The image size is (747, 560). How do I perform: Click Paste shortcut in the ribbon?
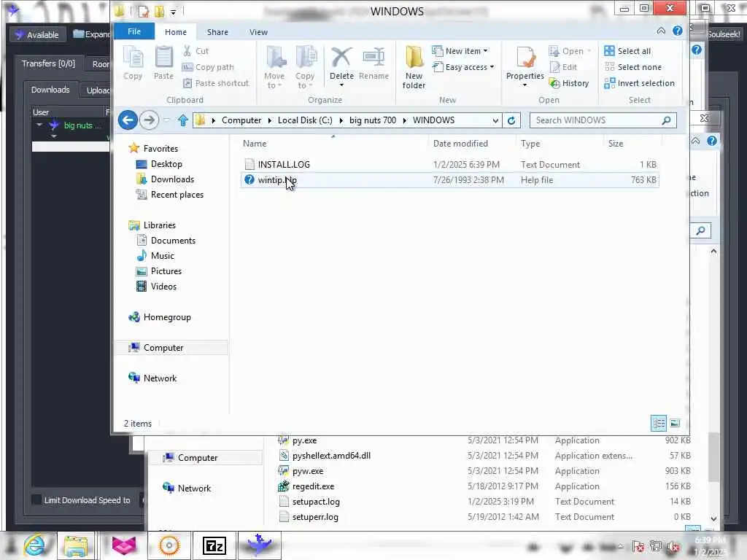click(x=216, y=83)
